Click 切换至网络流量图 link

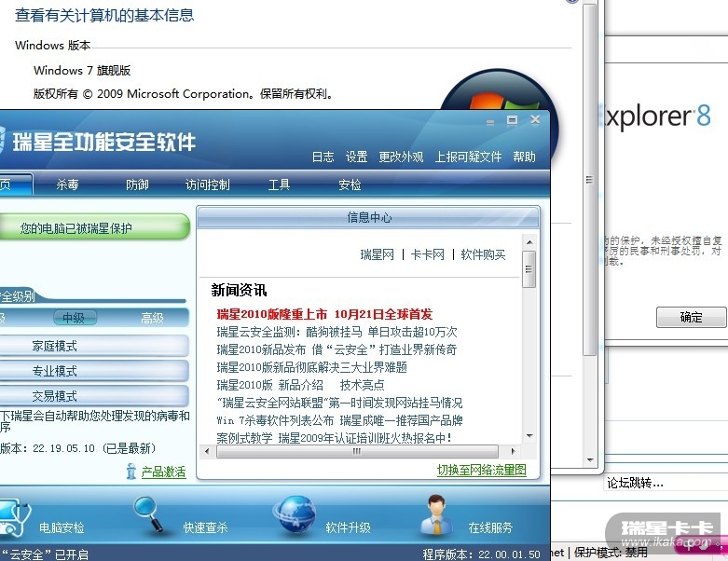[482, 470]
